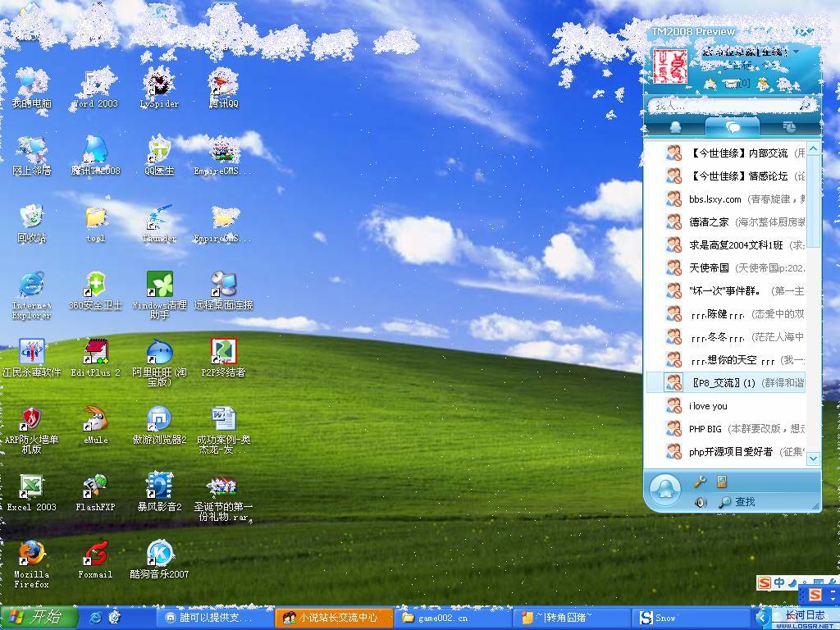
Task: Click the Sogou input 中 language toggle
Action: [779, 583]
